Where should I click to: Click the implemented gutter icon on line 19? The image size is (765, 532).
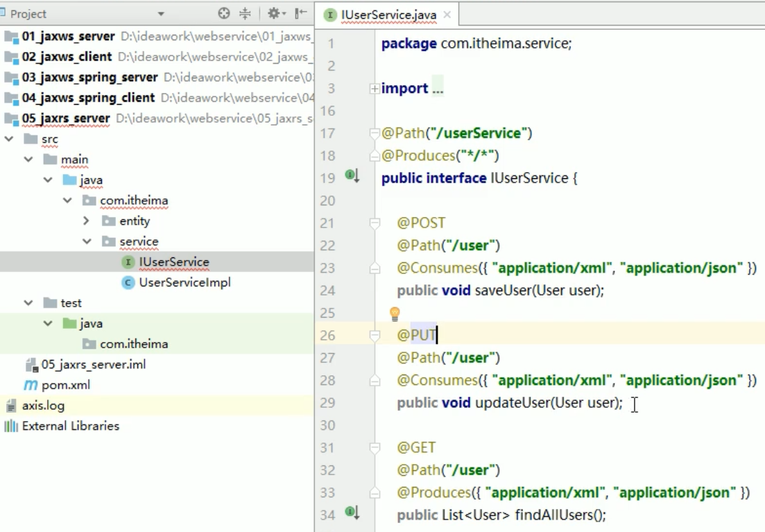pos(352,175)
